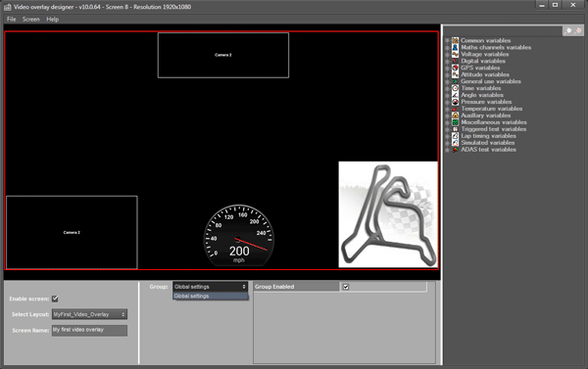
Task: Uncheck the Group Enabled checkbox
Action: [346, 287]
